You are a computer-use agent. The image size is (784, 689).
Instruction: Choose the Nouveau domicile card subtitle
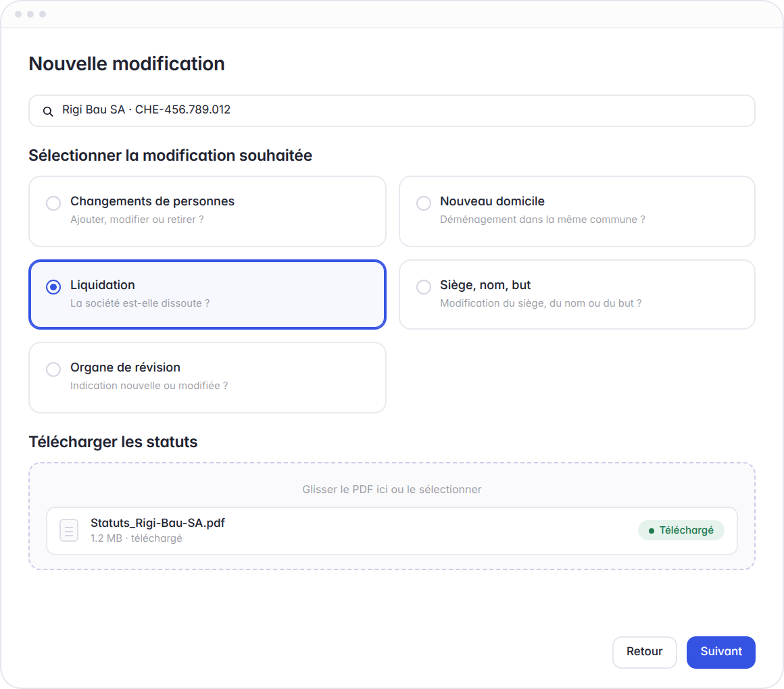543,220
